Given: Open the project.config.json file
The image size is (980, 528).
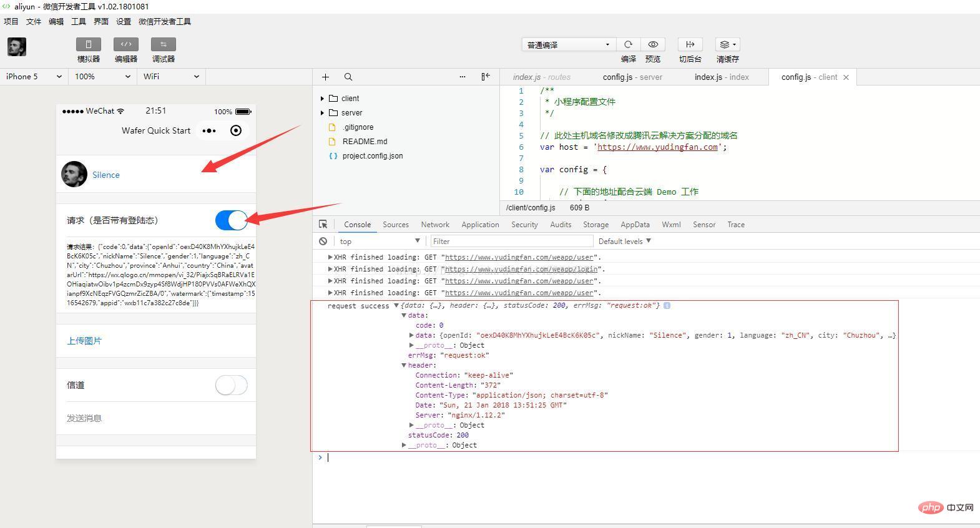Looking at the screenshot, I should (x=373, y=156).
